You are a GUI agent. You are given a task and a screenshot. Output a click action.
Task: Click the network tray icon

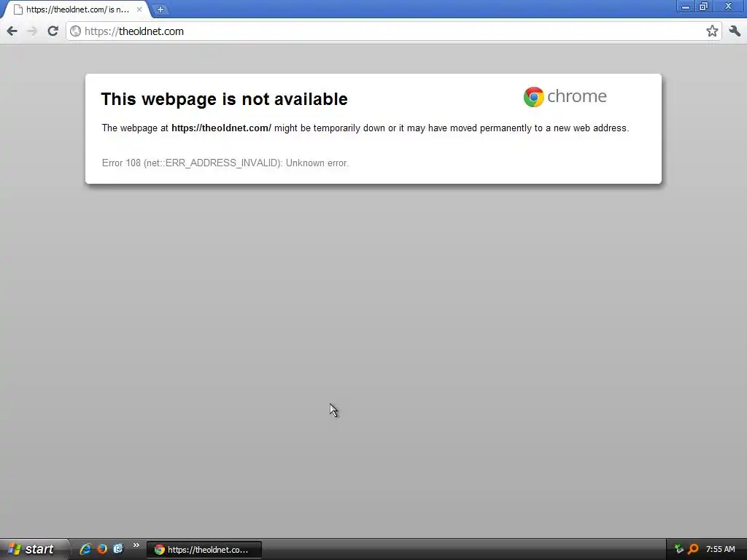coord(679,549)
